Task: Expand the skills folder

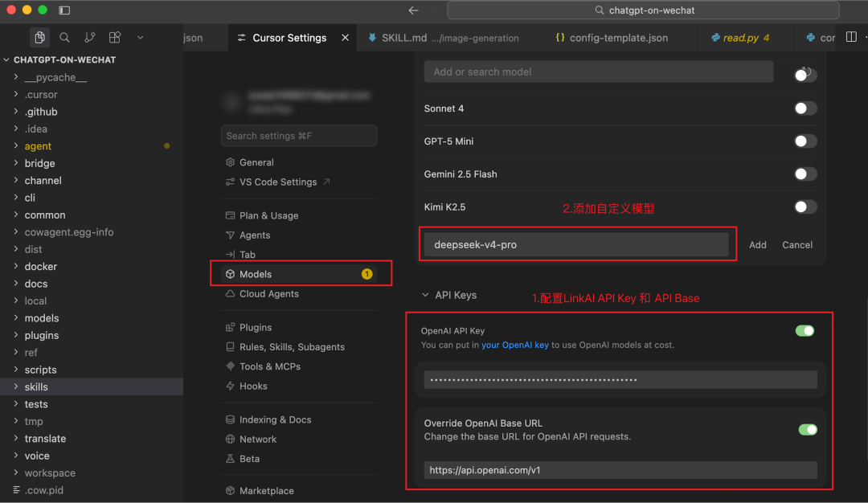Action: (x=16, y=386)
